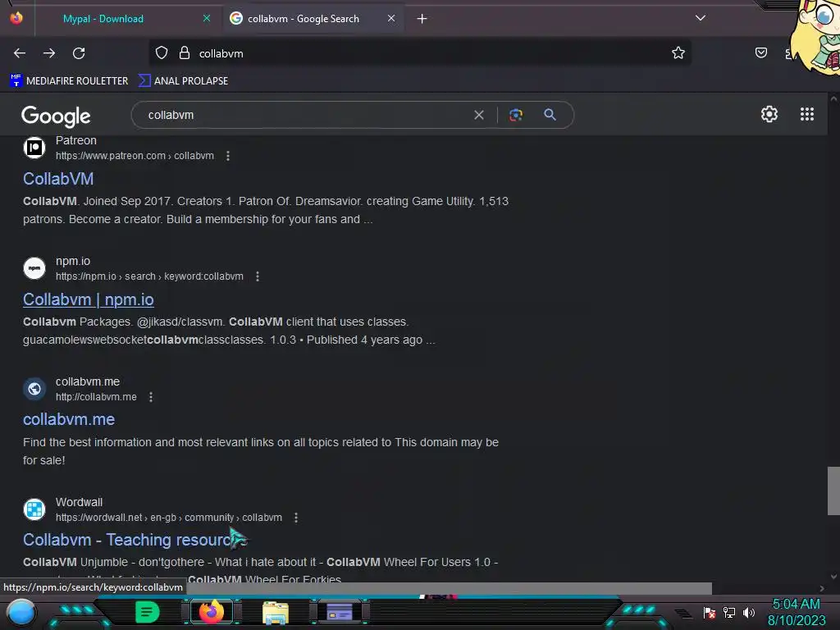
Task: Click the padlock site security icon
Action: [x=185, y=53]
